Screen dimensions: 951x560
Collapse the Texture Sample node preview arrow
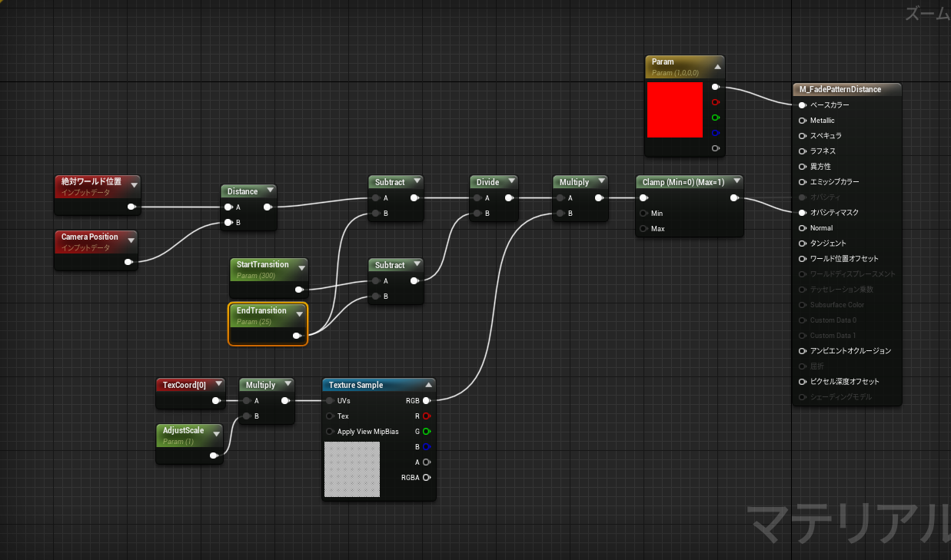click(x=428, y=385)
